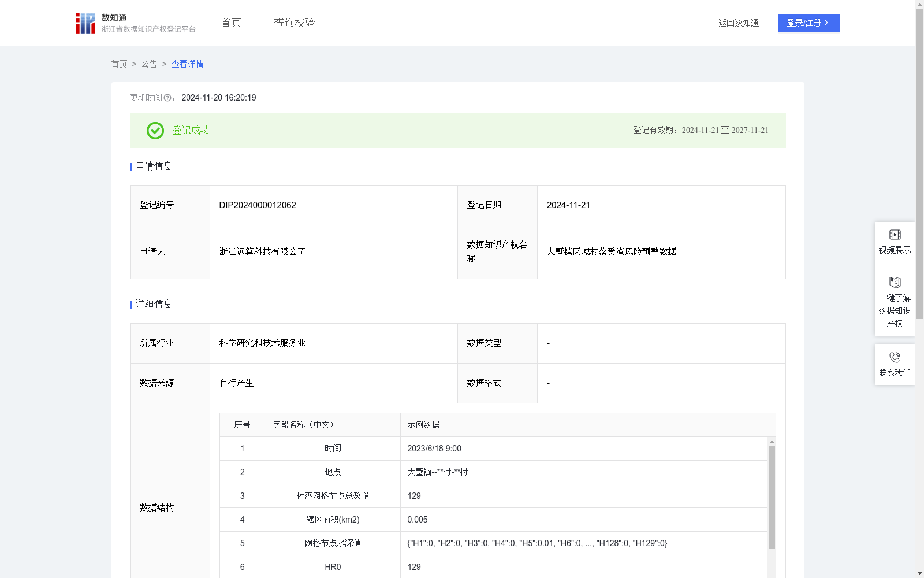The height and width of the screenshot is (578, 924).
Task: Click 首页 in the breadcrumb
Action: (119, 64)
